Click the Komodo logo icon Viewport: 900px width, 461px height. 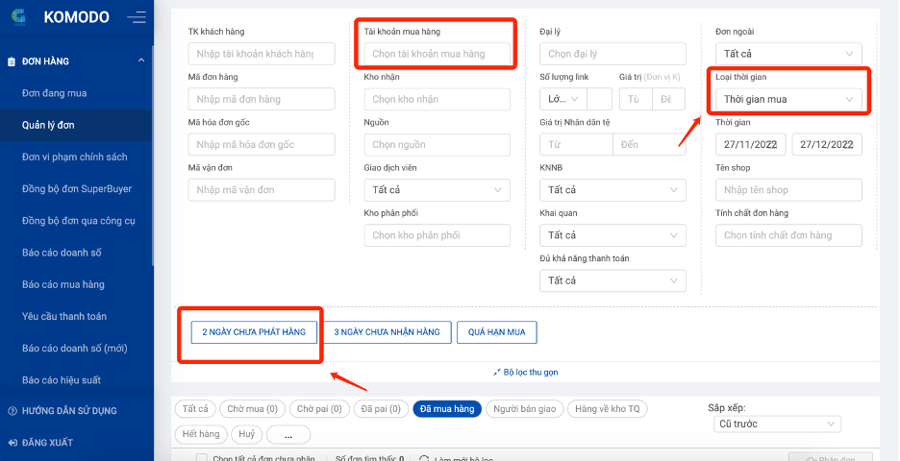click(19, 17)
